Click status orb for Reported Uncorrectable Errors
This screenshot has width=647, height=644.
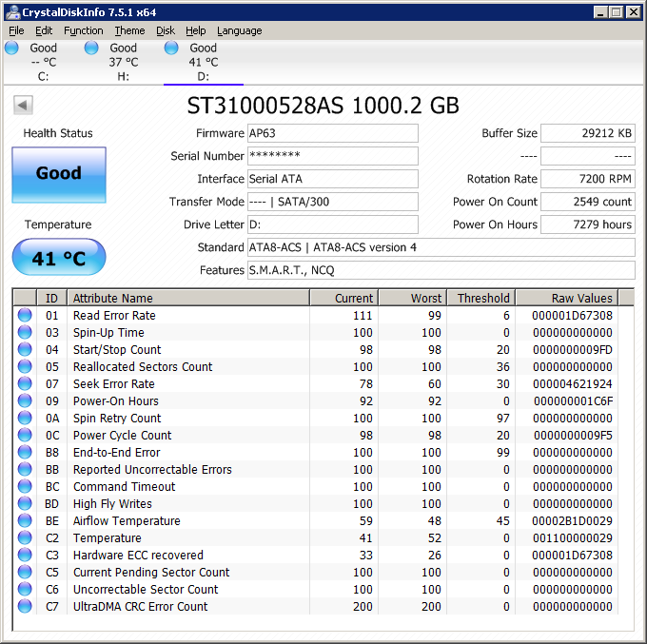[25, 470]
